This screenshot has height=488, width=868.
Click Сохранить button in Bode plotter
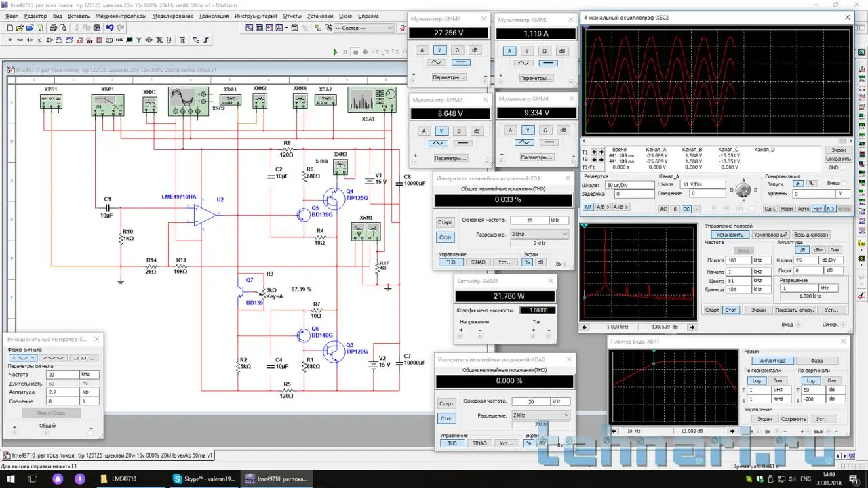(793, 419)
